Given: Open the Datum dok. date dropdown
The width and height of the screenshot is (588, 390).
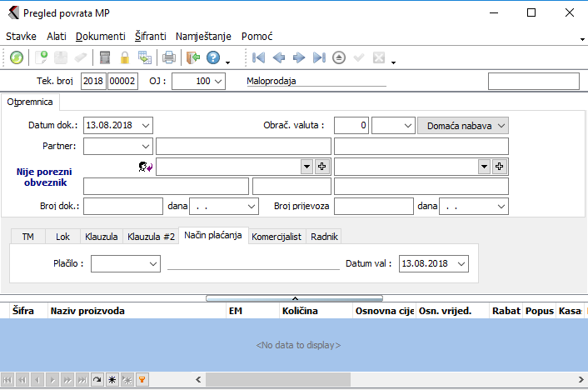Looking at the screenshot, I should (x=147, y=125).
